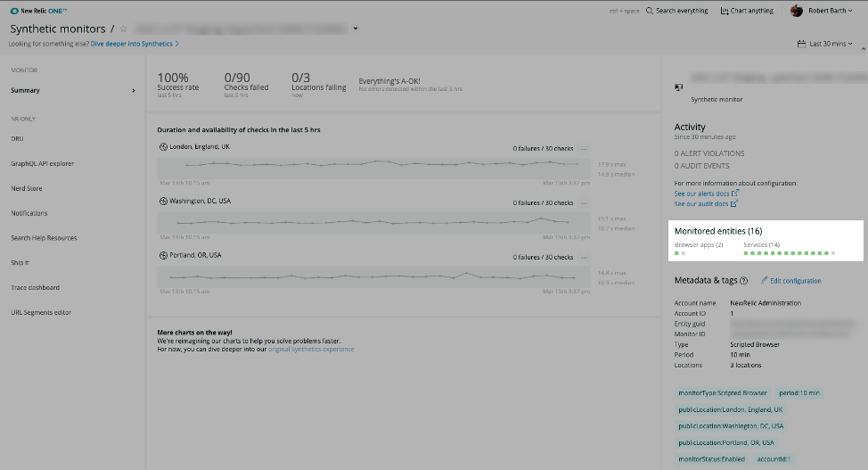Click the London, England, UK duration chart
Viewport: 868px width, 470px height.
pos(373,169)
